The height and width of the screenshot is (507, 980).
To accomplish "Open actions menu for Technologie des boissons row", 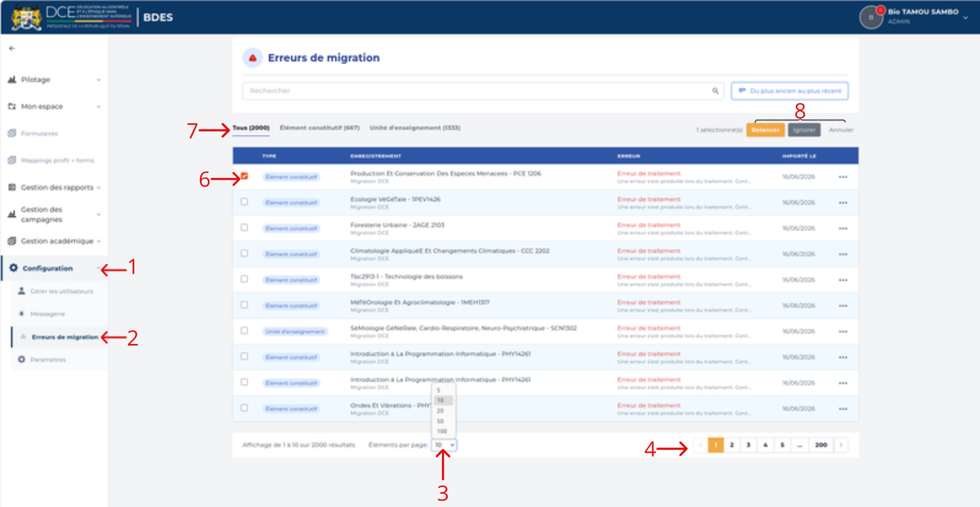I will coord(843,280).
